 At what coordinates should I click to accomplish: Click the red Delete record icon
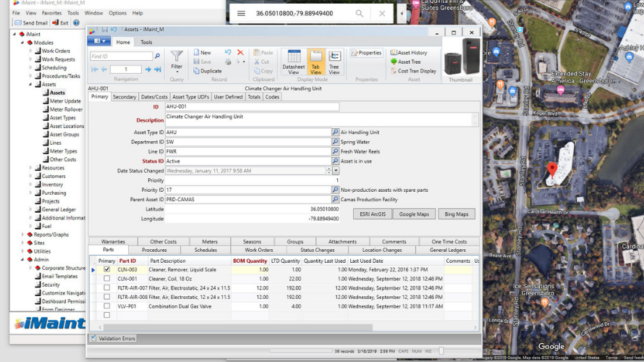(240, 53)
